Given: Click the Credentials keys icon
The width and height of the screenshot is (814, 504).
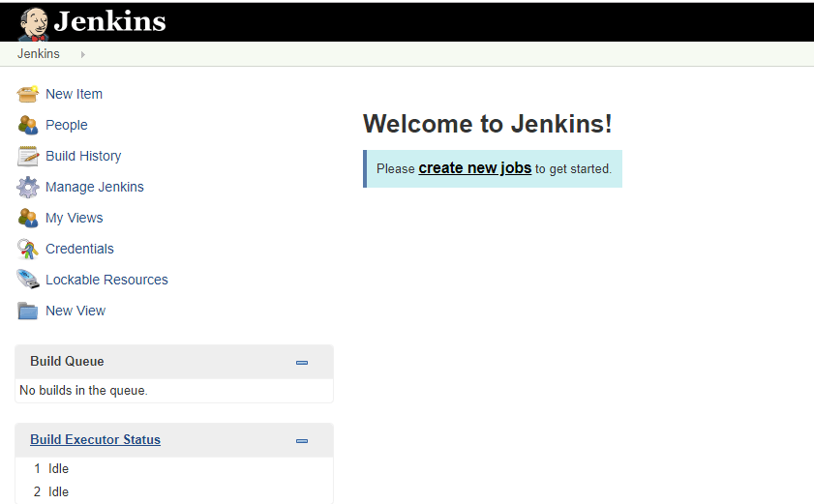Looking at the screenshot, I should (27, 249).
